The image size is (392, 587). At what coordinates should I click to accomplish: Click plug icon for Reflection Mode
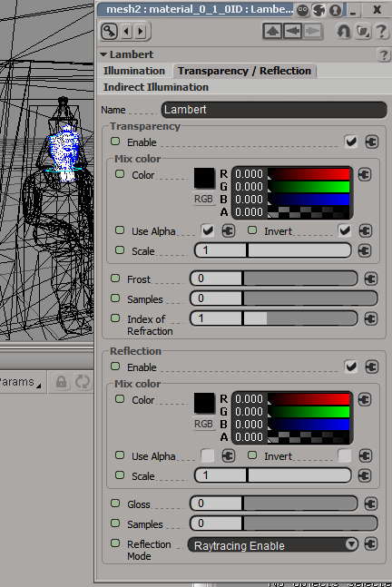pyautogui.click(x=370, y=544)
